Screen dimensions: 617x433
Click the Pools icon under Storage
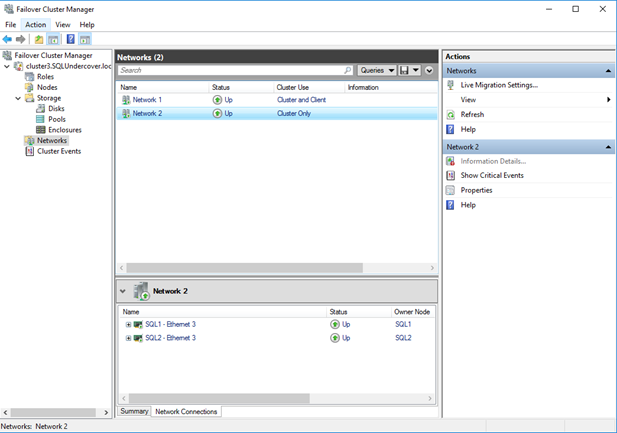[x=41, y=119]
